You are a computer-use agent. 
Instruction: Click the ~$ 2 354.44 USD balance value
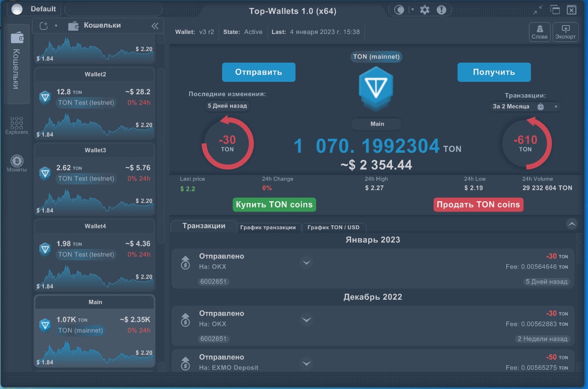376,165
